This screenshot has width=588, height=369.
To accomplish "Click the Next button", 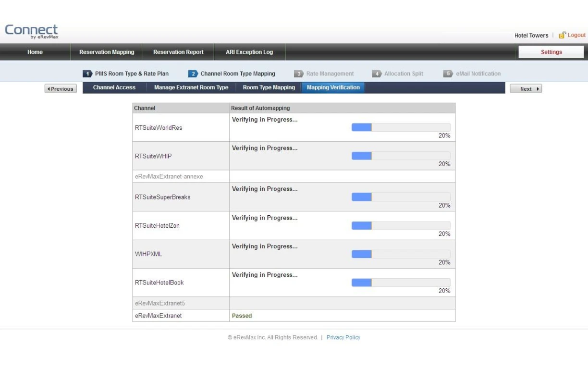I will tap(526, 89).
